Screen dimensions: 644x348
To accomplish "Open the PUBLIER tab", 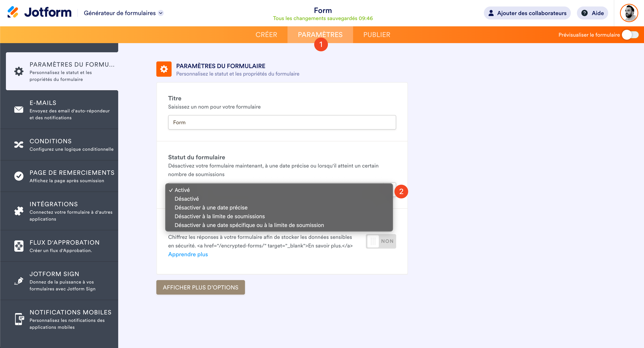I will (377, 35).
